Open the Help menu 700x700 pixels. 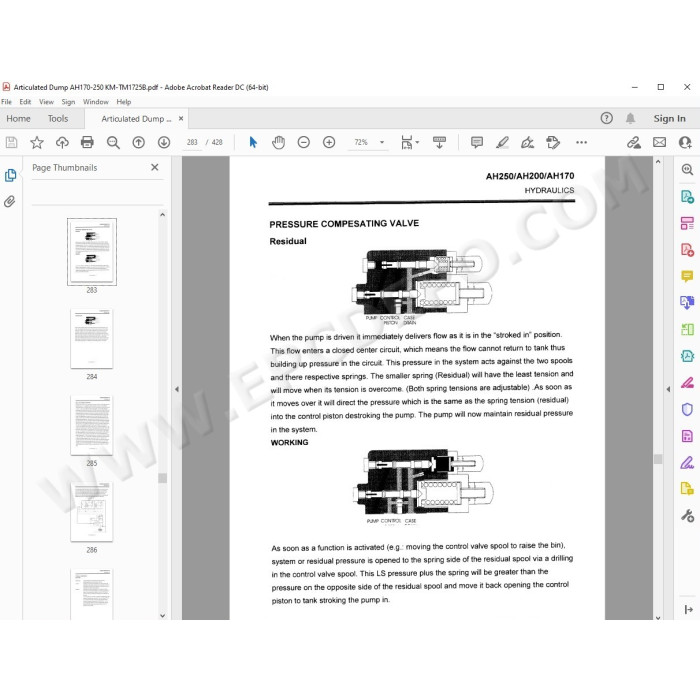click(124, 102)
